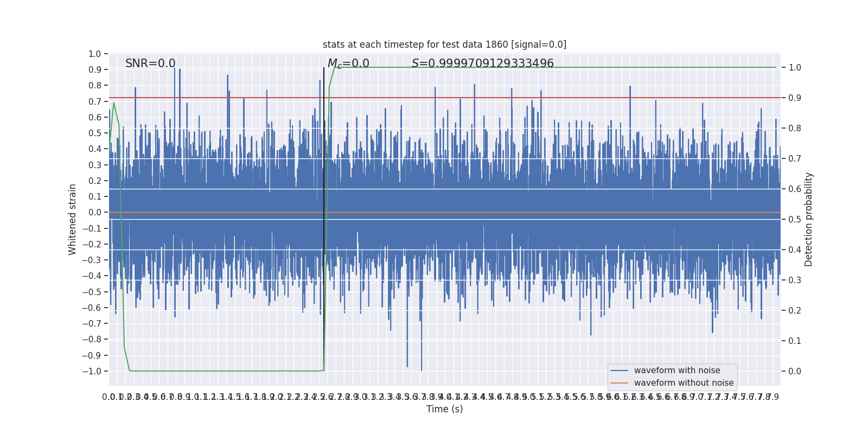Click the 'Detection probability' right axis label
This screenshot has height=434, width=868.
[x=809, y=219]
